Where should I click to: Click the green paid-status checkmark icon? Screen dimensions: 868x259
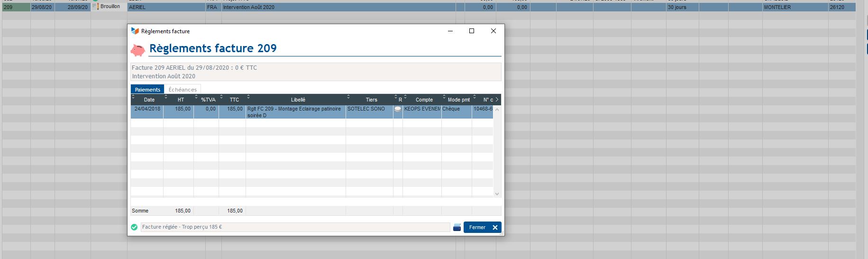pos(134,227)
